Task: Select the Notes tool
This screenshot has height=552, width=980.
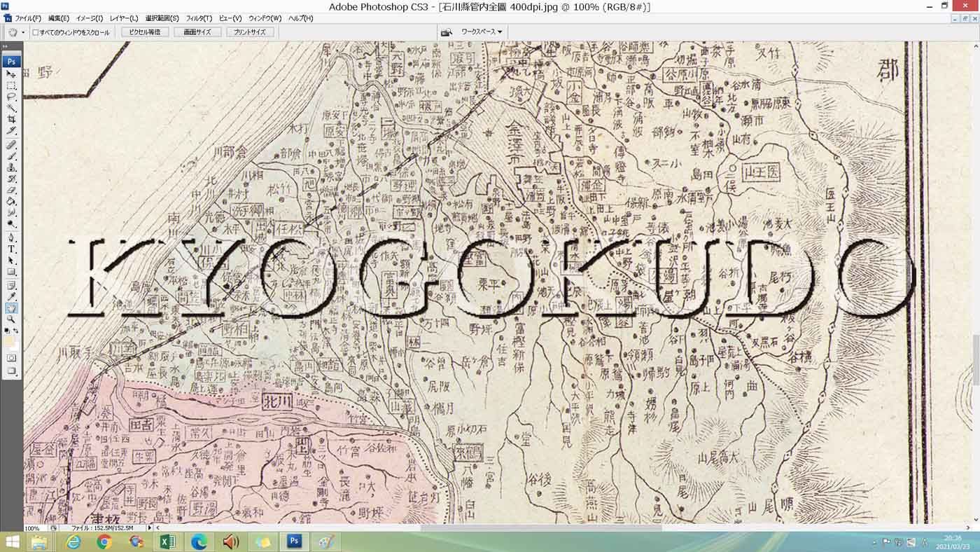Action: click(11, 285)
